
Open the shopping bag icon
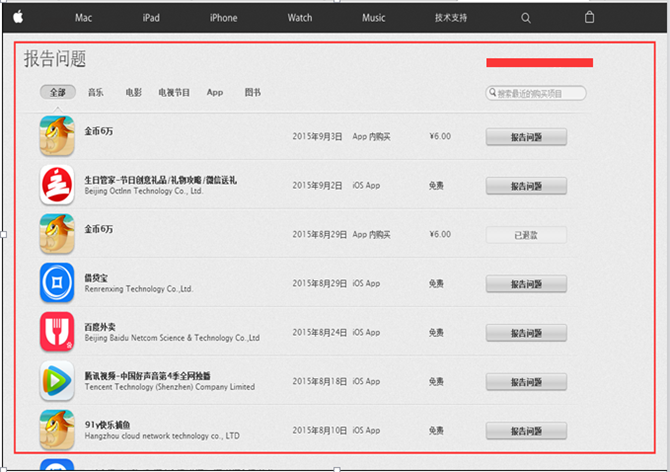(x=589, y=17)
